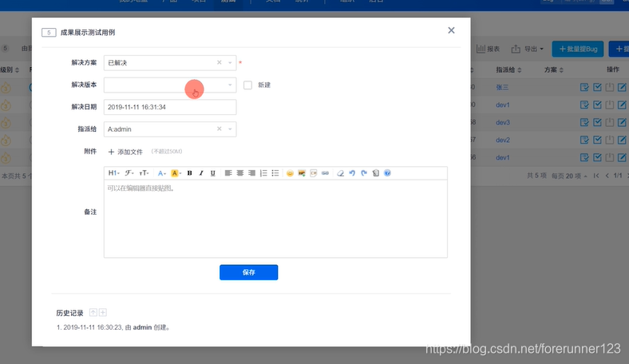
Task: Open the font family menu in editor
Action: (129, 173)
